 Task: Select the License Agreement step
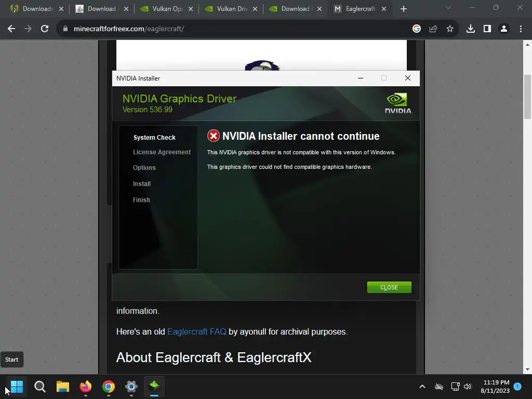162,152
